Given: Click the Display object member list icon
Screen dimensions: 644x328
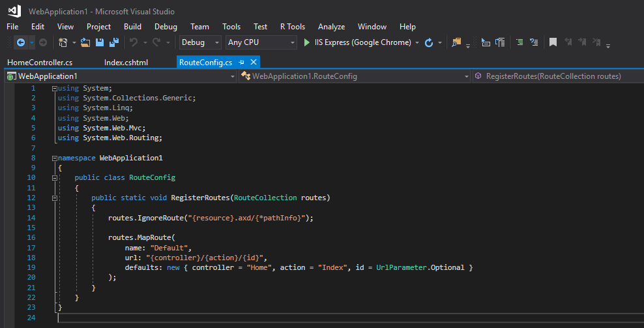Looking at the screenshot, I should (x=486, y=42).
